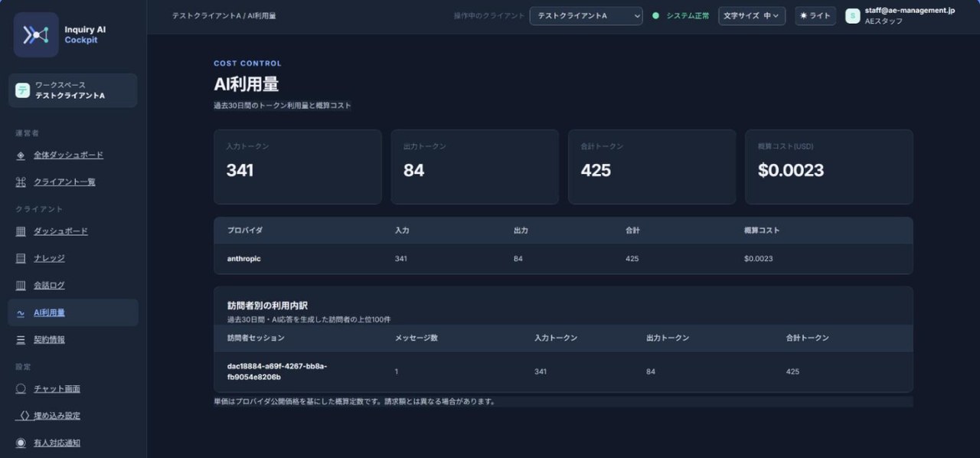Click the クライアント一覧 sidebar icon
This screenshot has width=980, height=458.
21,182
